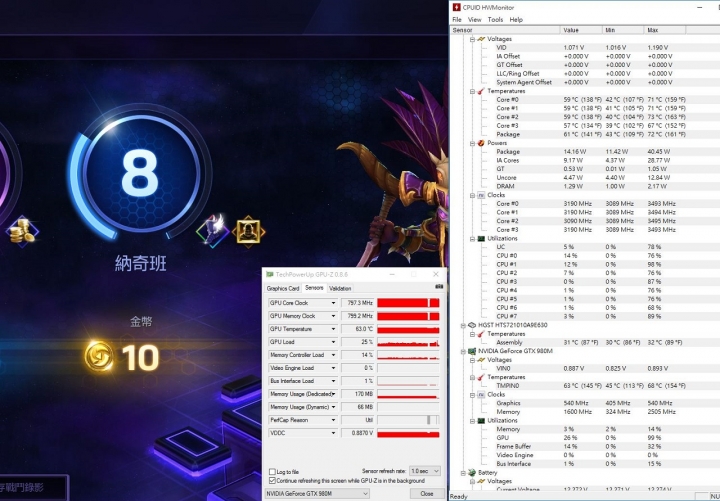720x501 pixels.
Task: Click the CPU Utilizations chip icon
Action: [x=481, y=238]
